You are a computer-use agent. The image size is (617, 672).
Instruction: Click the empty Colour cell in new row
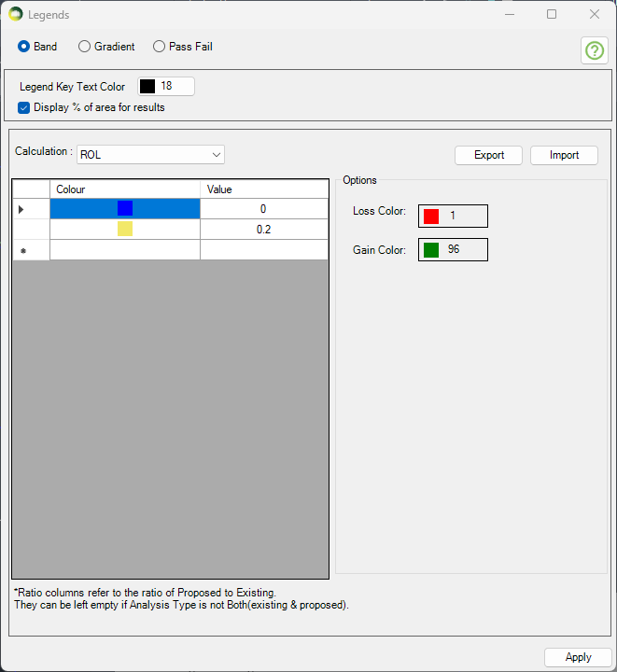tap(125, 250)
